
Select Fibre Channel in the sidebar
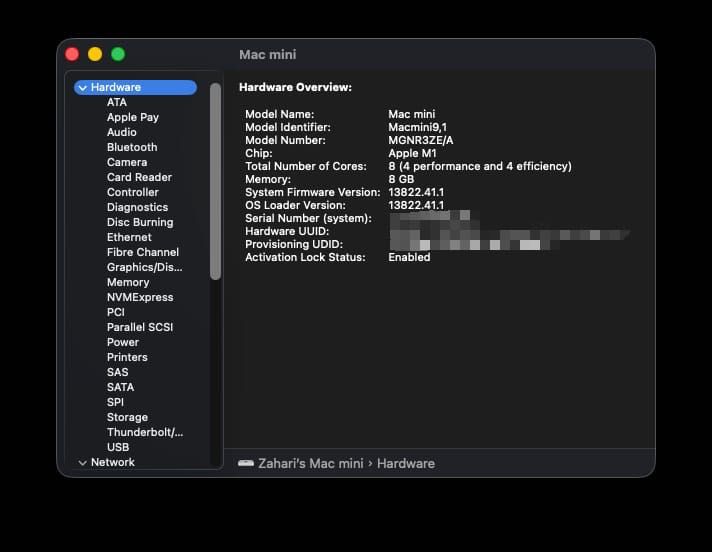coord(143,252)
